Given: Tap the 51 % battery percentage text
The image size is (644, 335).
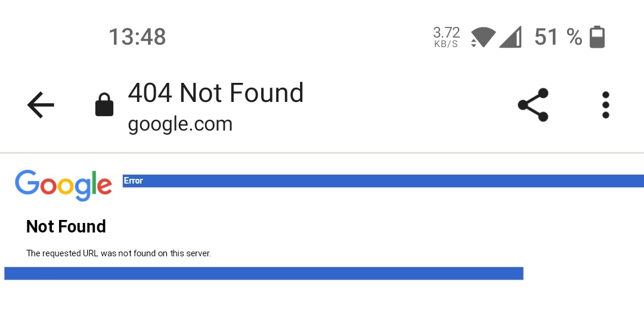Looking at the screenshot, I should tap(558, 37).
